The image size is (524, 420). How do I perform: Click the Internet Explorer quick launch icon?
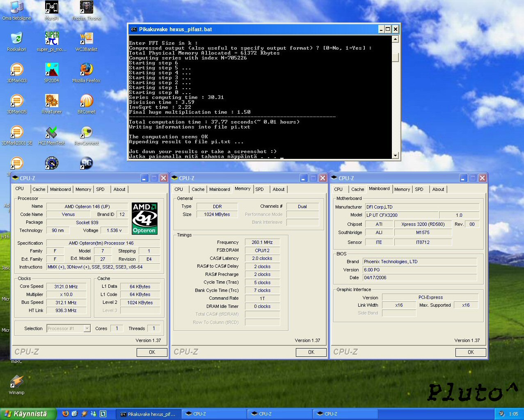(74, 414)
